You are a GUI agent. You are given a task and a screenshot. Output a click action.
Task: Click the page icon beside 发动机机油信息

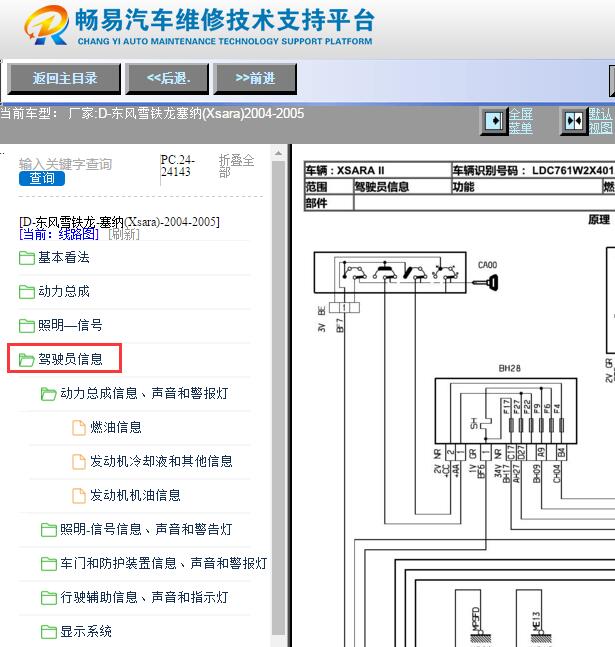(79, 496)
